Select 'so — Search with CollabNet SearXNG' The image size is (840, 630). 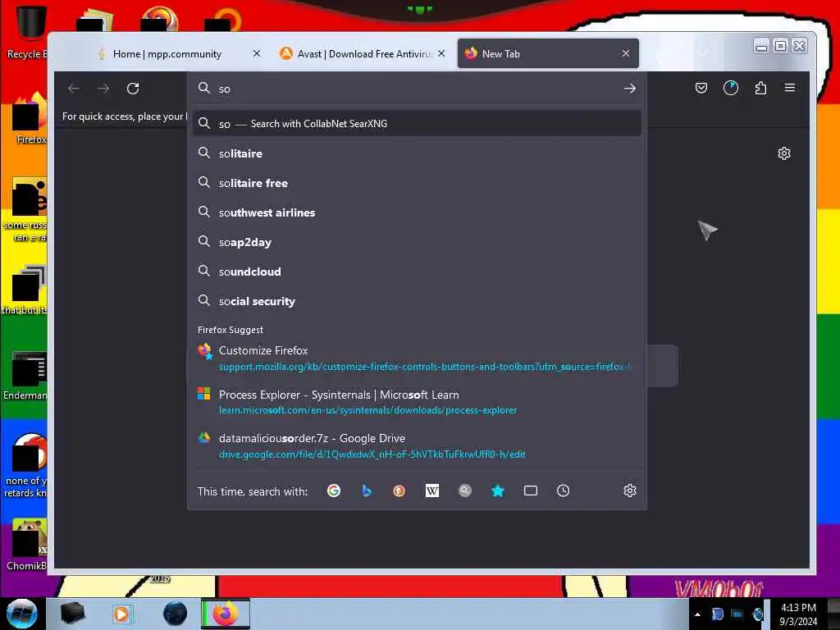[x=417, y=124]
